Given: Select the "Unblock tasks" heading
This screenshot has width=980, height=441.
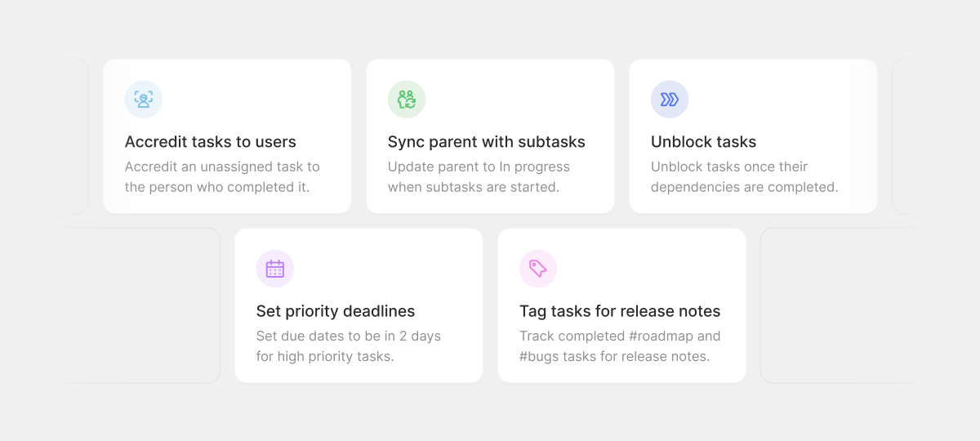Looking at the screenshot, I should [x=704, y=142].
